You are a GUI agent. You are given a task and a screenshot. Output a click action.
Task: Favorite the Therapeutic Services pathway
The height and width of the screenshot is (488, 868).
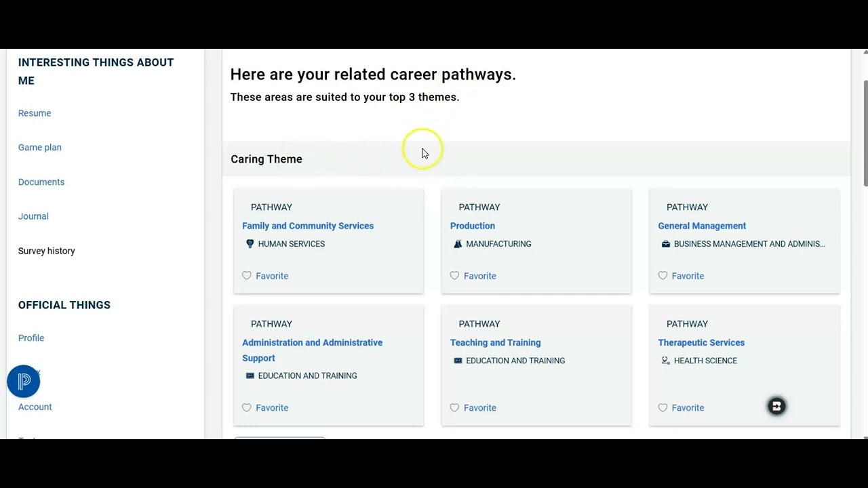681,407
